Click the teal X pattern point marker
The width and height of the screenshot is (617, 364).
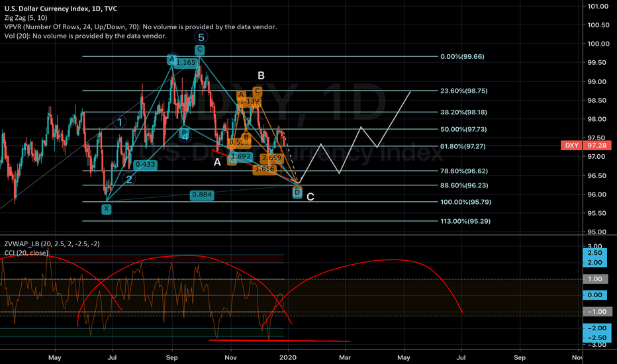(x=106, y=209)
